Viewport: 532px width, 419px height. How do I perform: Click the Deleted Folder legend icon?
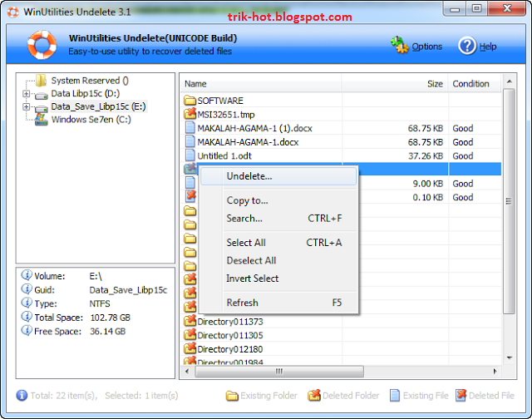[x=314, y=395]
